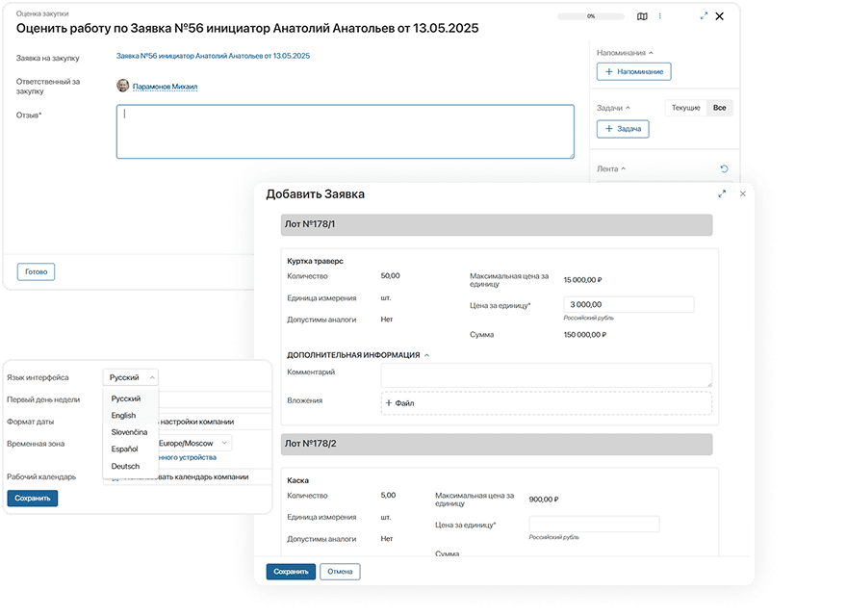Screen dimensions: 847x616
Task: Click Парамонов Михаил avatar picture
Action: (x=123, y=86)
